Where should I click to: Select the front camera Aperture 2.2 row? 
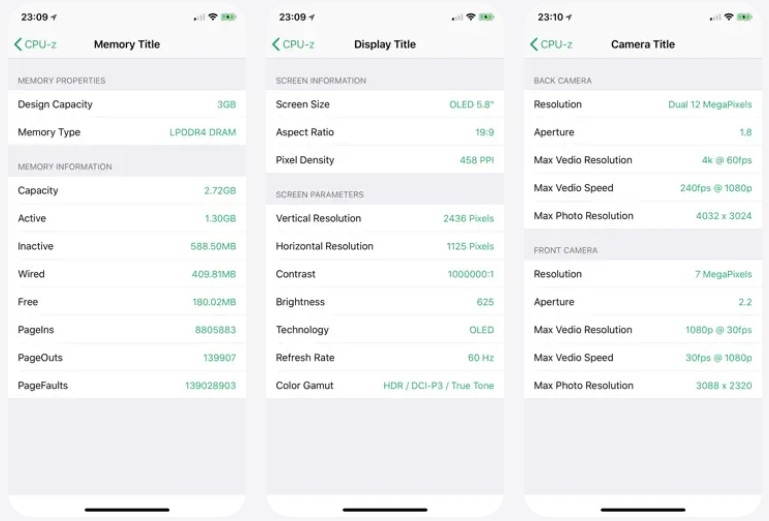643,302
